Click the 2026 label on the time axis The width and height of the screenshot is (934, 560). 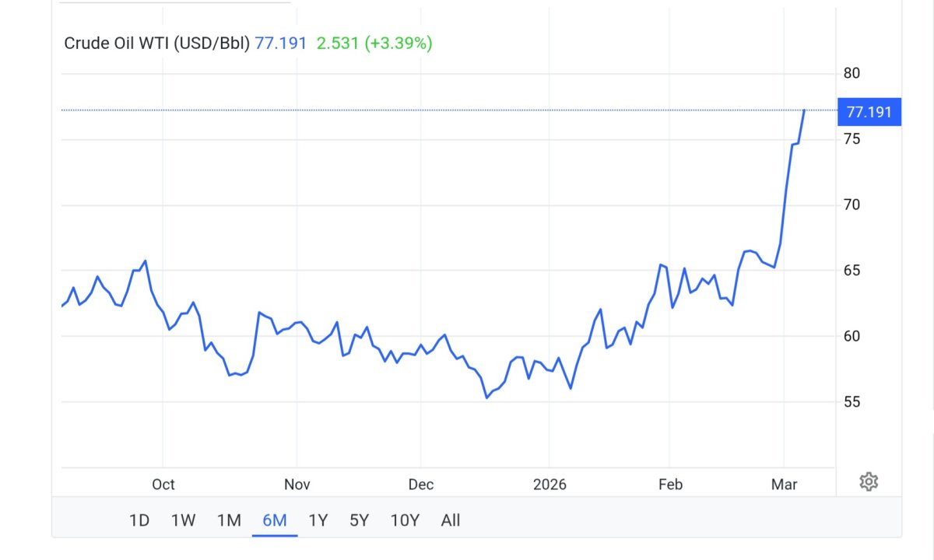[550, 485]
